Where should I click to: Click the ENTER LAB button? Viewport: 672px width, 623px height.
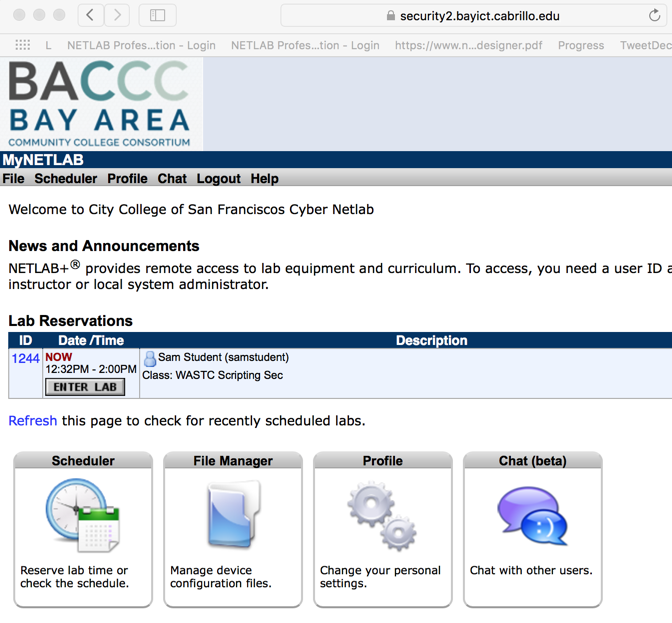tap(85, 387)
